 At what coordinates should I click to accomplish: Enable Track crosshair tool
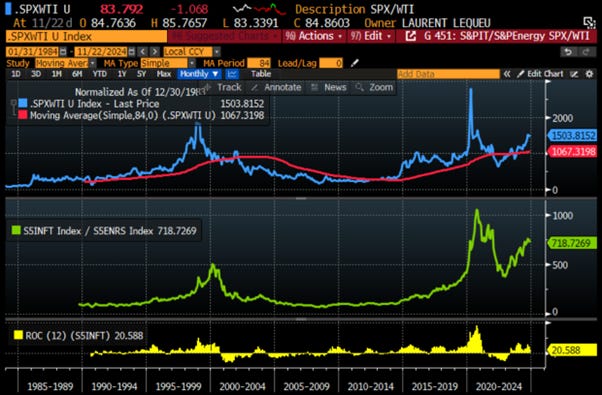pos(225,88)
